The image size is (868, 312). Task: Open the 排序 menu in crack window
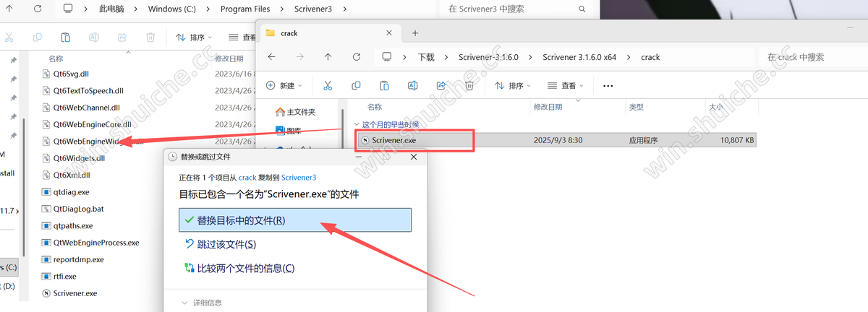pos(514,85)
